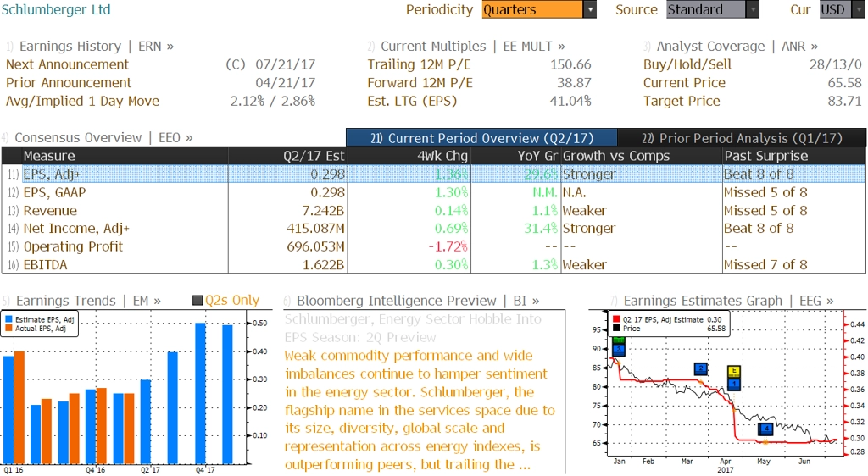
Task: Click Avg/Implied move 2.12% / 2.86%
Action: click(x=273, y=101)
